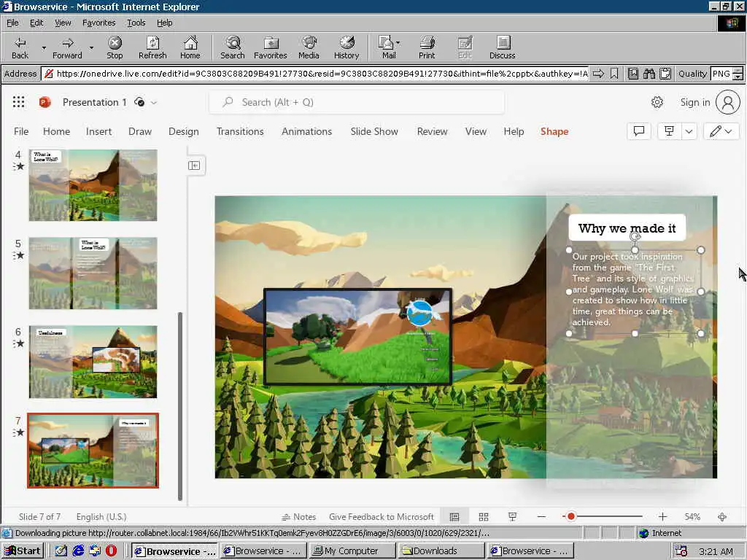The height and width of the screenshot is (560, 747).
Task: Click the zoom out minus button
Action: pos(541,517)
